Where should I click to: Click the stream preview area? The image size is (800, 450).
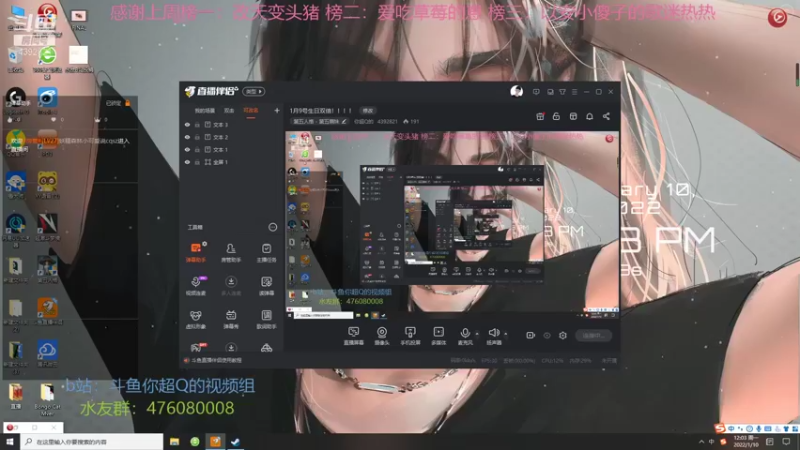tap(452, 226)
